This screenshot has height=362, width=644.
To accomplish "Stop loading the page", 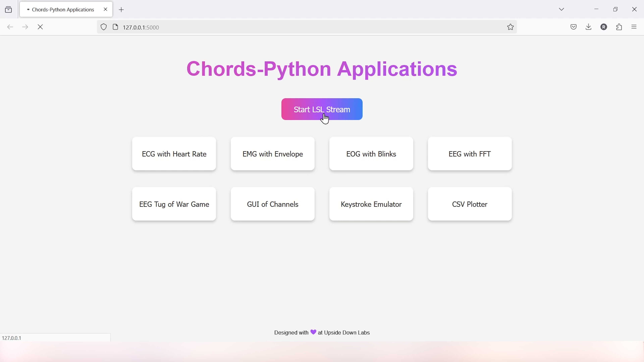I will tap(40, 27).
